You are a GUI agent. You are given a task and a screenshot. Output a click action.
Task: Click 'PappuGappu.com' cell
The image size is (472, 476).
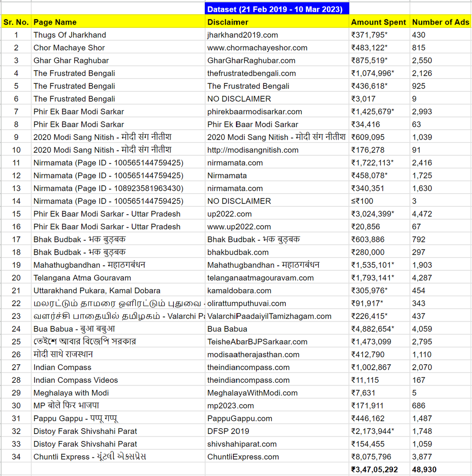coord(277,418)
